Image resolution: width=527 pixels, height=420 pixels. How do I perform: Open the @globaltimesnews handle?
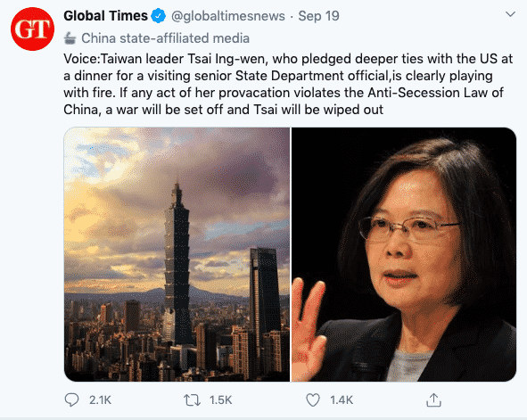coord(228,16)
